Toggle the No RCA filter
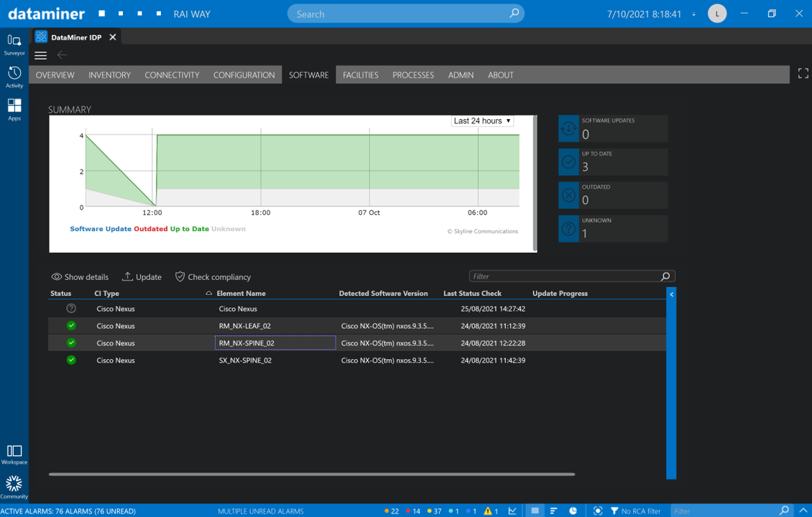812x517 pixels. [635, 511]
